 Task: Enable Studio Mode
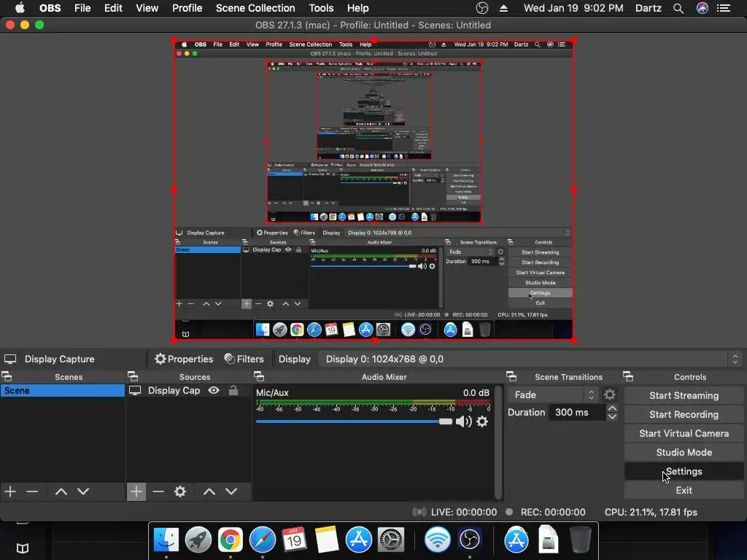coord(684,452)
